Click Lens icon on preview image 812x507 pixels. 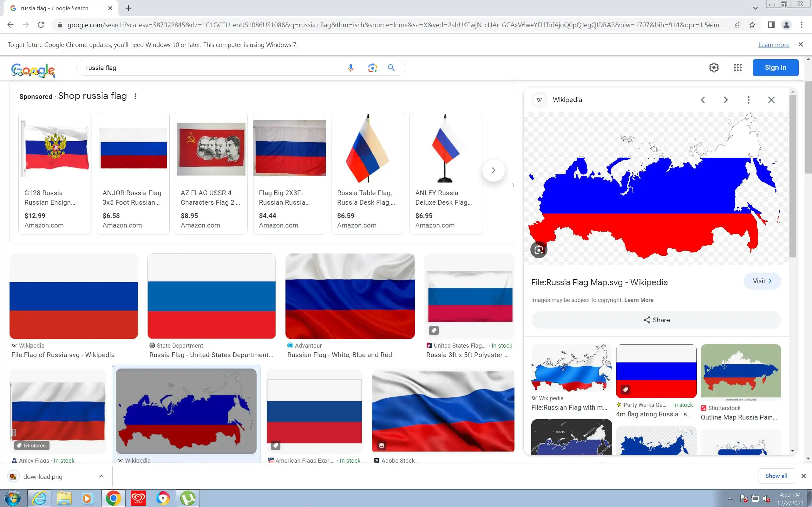click(x=539, y=250)
